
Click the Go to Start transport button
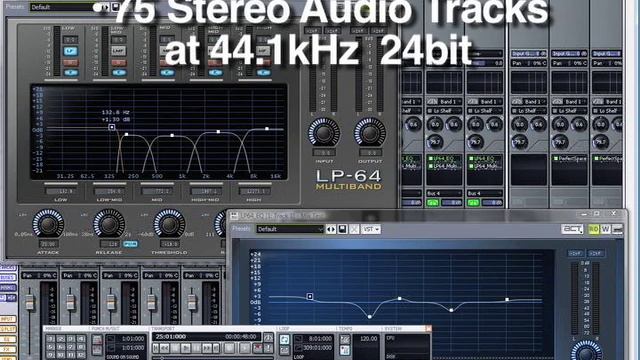pyautogui.click(x=155, y=348)
